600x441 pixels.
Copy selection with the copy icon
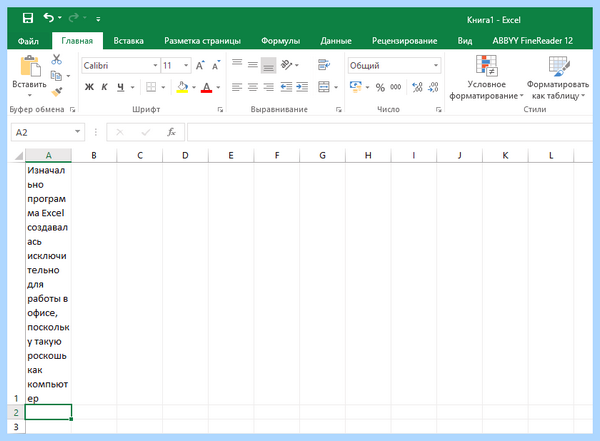pos(56,76)
